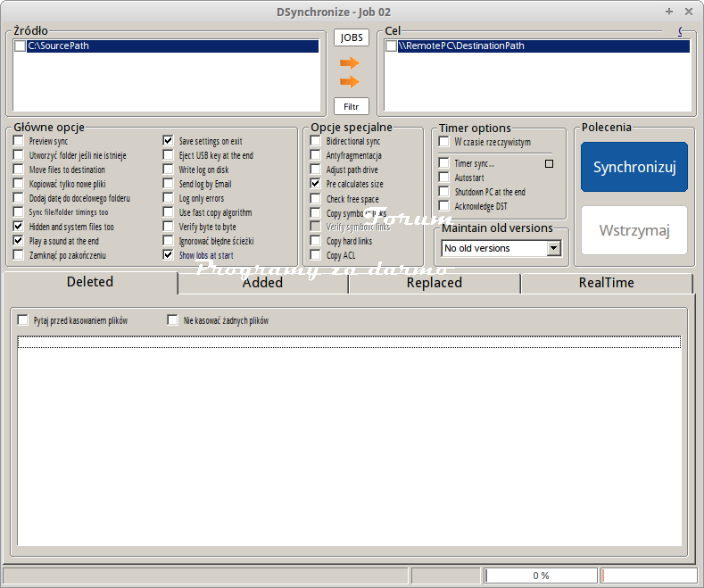This screenshot has width=704, height=588.
Task: Check Verify byte to byte
Action: [168, 227]
